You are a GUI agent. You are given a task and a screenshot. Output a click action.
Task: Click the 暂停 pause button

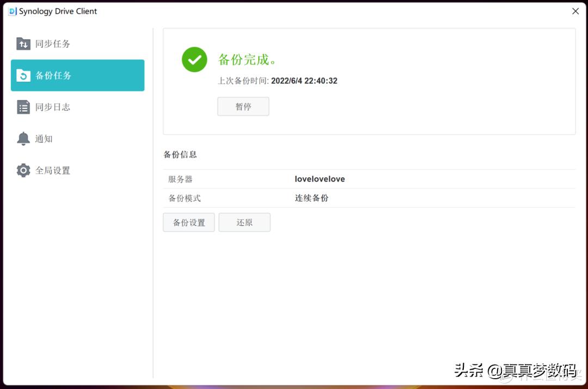click(243, 106)
